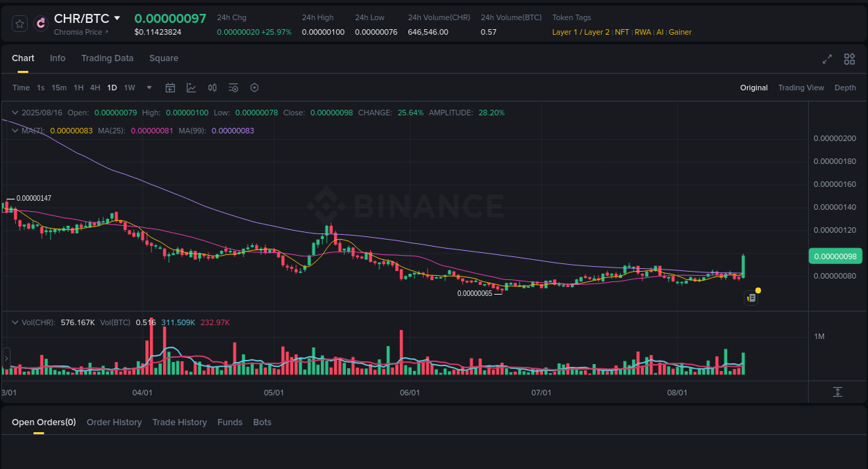Open chart settings hexagon icon
Screen dimensions: 868x469
pos(254,88)
